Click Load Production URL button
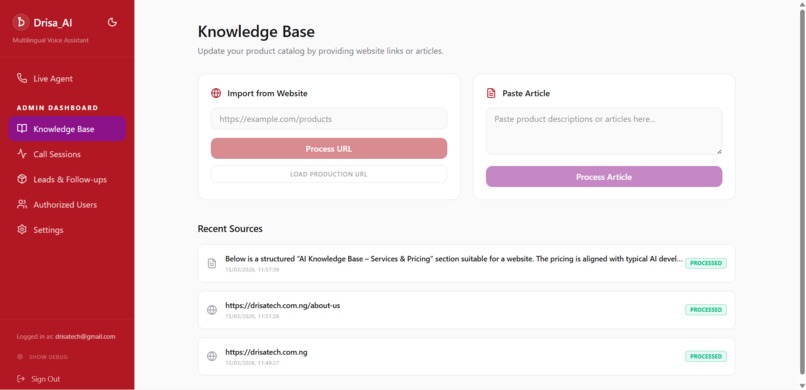The height and width of the screenshot is (390, 806). 329,174
